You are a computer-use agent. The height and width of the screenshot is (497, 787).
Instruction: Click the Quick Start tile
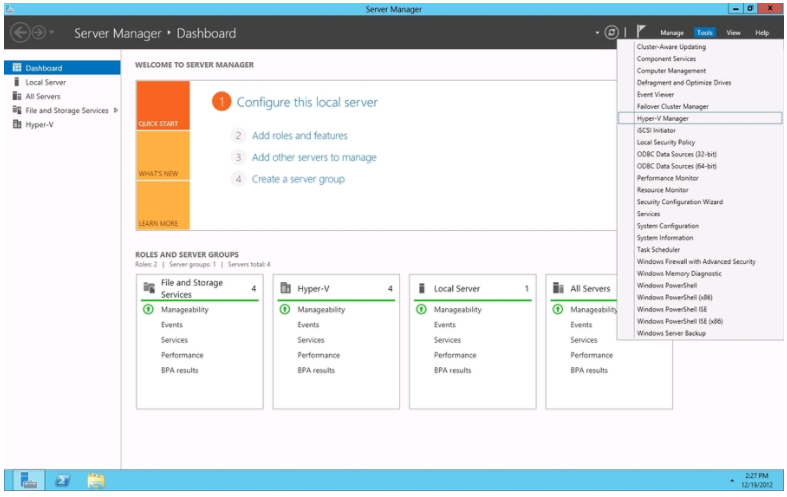[x=163, y=105]
